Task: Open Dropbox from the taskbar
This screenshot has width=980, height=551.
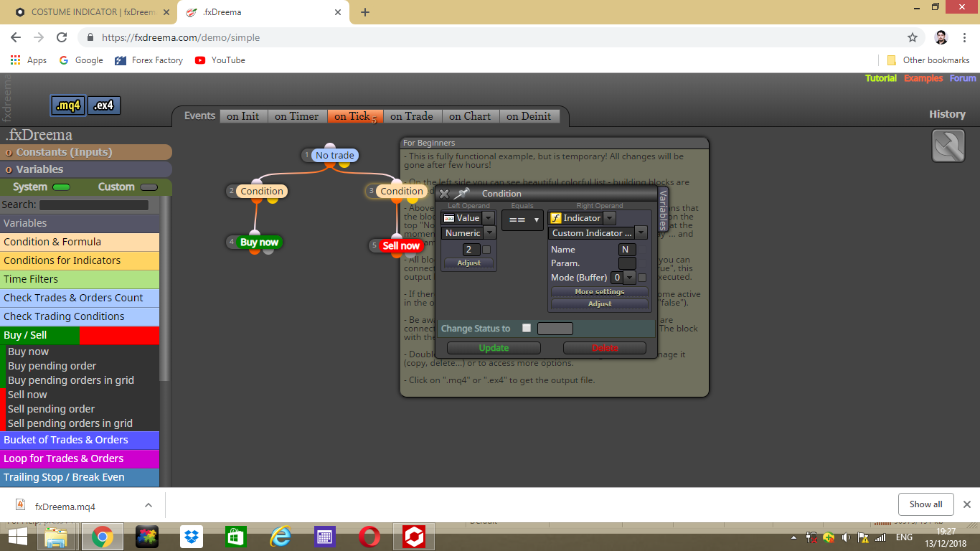Action: pyautogui.click(x=192, y=537)
